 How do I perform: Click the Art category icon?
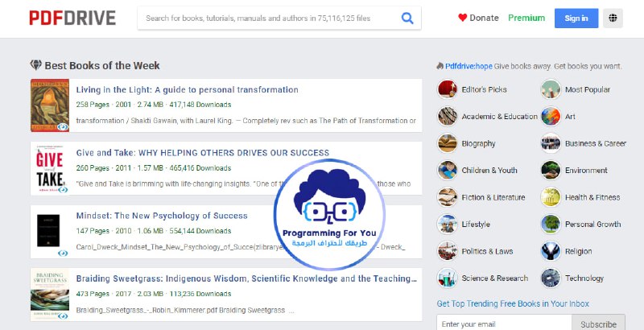point(551,117)
